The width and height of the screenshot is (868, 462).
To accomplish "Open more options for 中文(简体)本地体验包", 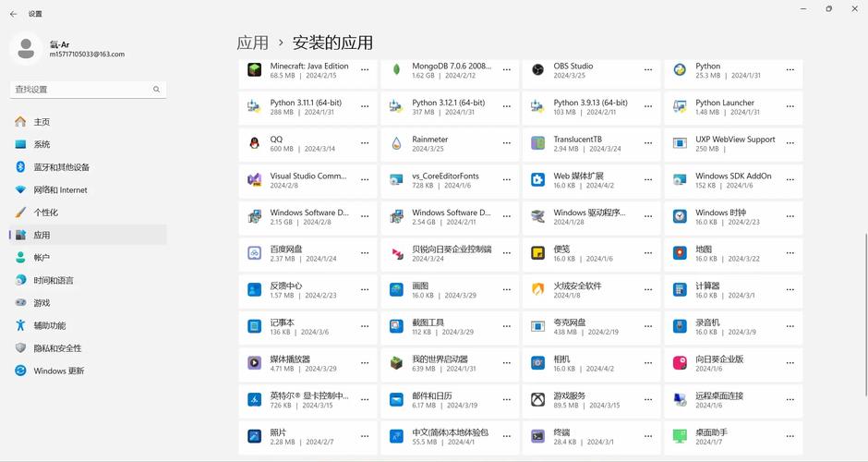I will point(507,436).
